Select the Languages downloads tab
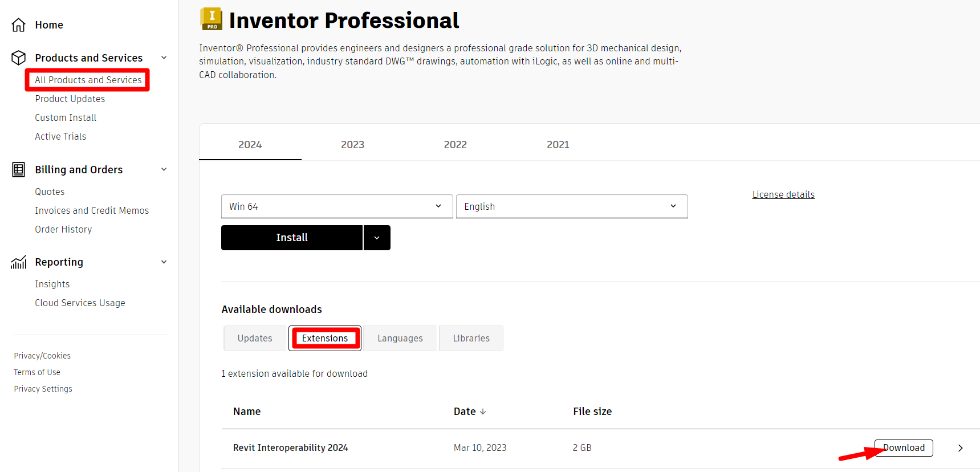980x472 pixels. [400, 339]
